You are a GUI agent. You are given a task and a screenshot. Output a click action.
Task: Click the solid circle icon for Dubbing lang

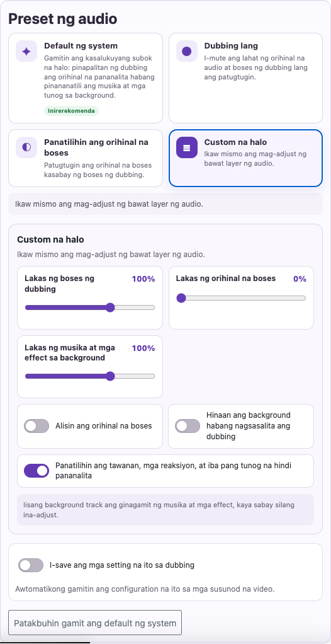tap(187, 51)
